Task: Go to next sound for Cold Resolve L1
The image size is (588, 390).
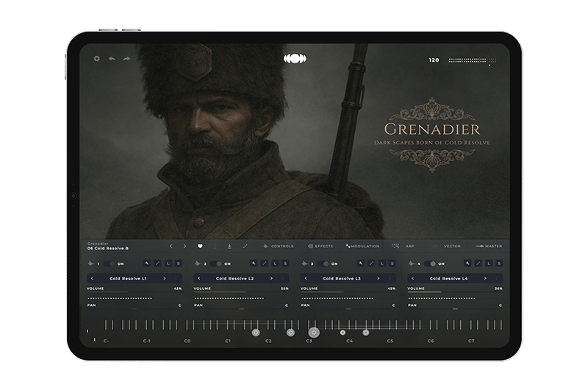Action: tap(164, 279)
